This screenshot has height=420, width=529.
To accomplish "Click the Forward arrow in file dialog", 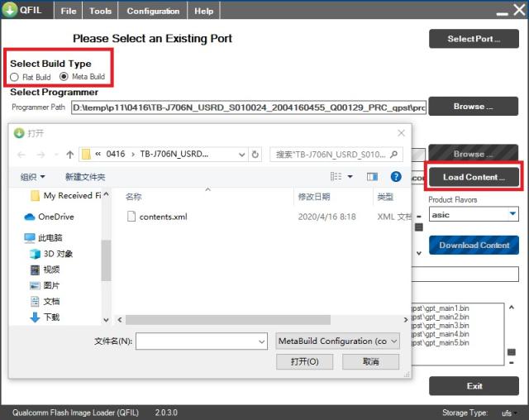I will (x=41, y=155).
